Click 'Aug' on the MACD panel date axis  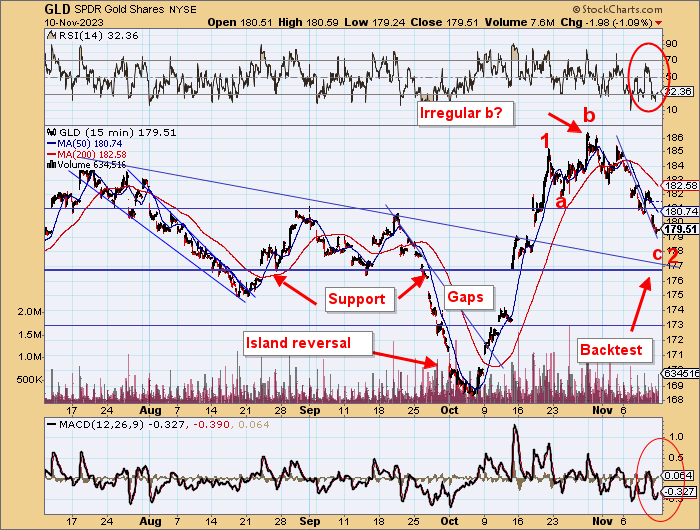point(150,521)
